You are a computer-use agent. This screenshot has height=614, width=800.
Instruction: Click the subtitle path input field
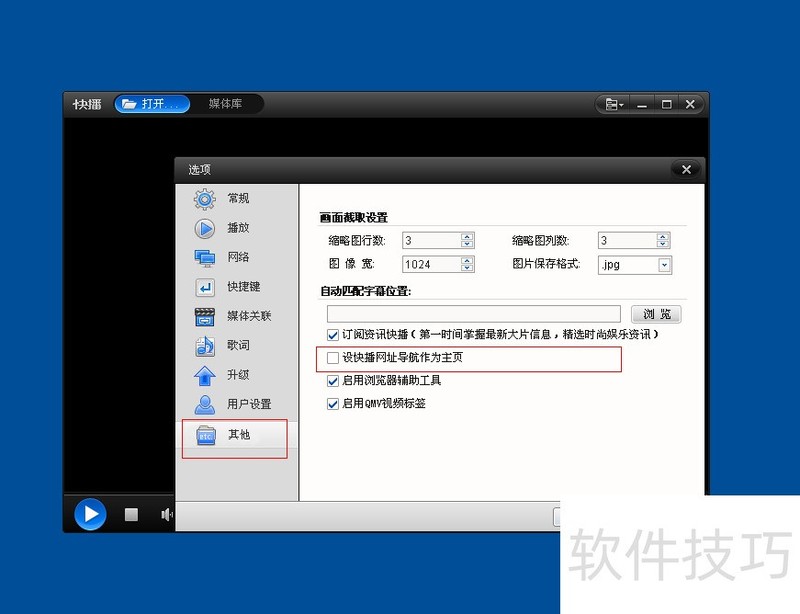pos(474,314)
